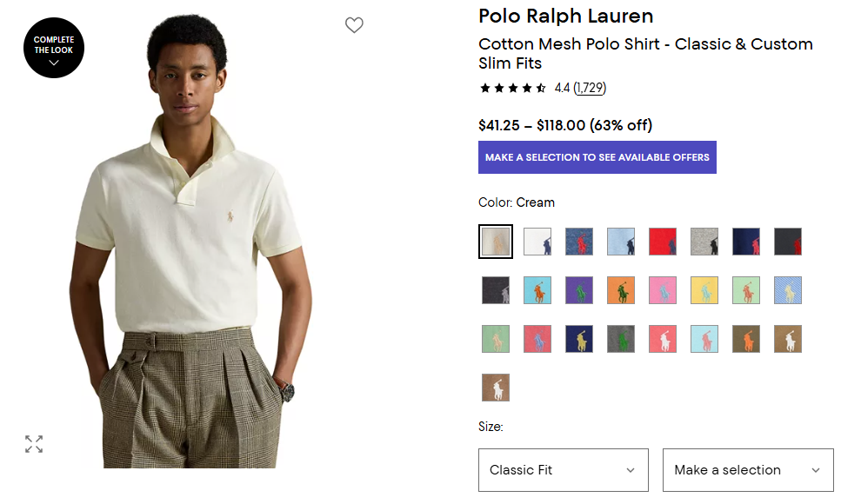Open the full-screen image zoom icon
The width and height of the screenshot is (841, 504).
pos(34,444)
